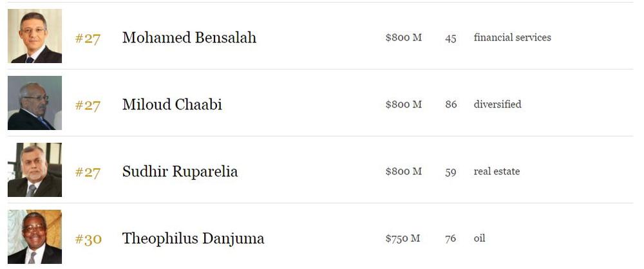Click age 76 in Danjuma's row

pyautogui.click(x=450, y=239)
